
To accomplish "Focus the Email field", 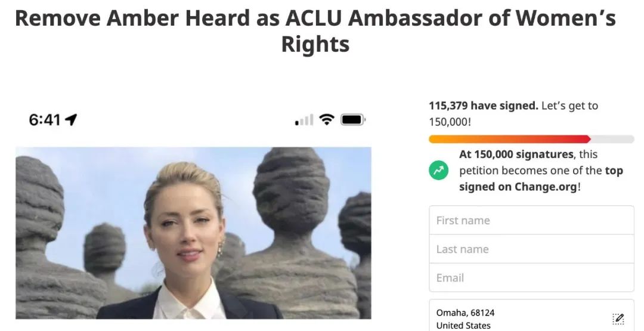I will (531, 277).
